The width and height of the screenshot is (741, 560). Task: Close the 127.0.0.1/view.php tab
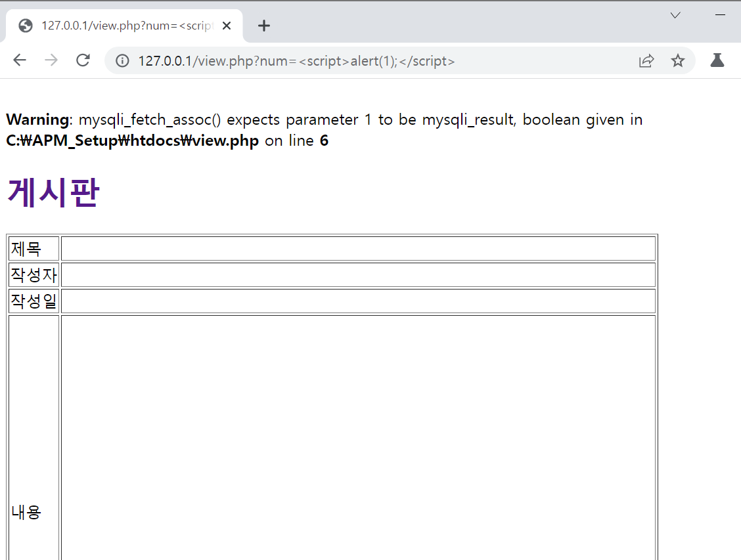[227, 26]
